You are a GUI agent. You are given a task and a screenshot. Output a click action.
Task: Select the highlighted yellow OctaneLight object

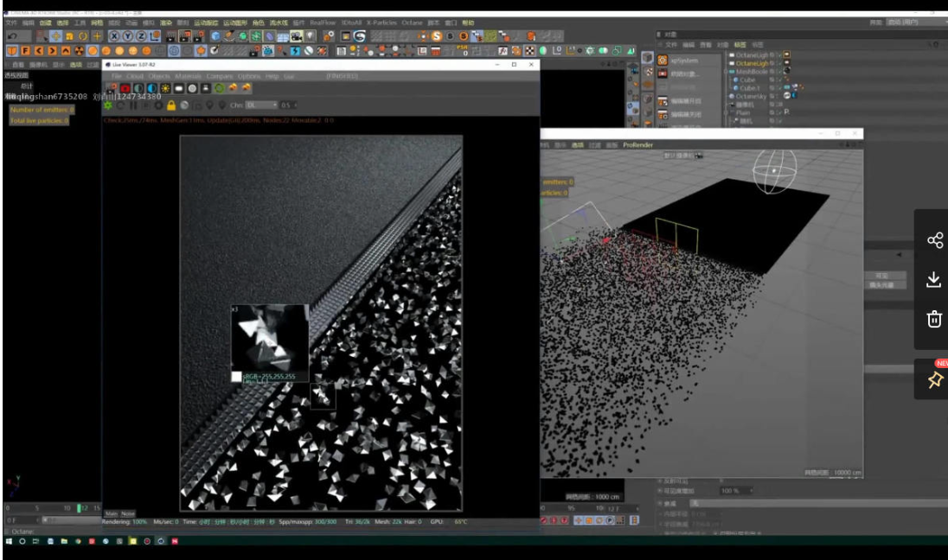coord(752,63)
